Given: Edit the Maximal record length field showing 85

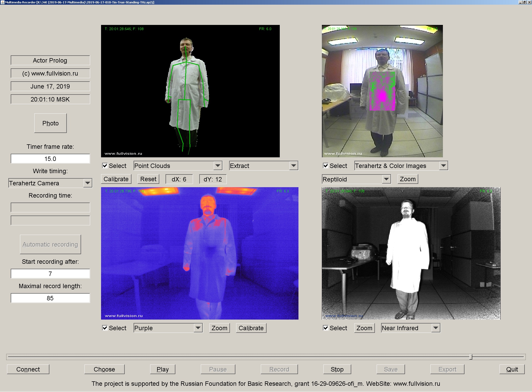Looking at the screenshot, I should click(x=50, y=298).
